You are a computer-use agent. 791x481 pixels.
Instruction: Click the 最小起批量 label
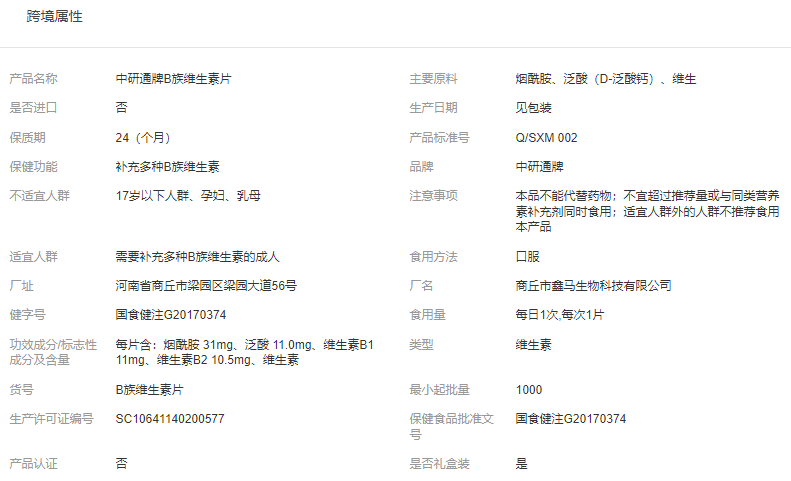point(439,390)
